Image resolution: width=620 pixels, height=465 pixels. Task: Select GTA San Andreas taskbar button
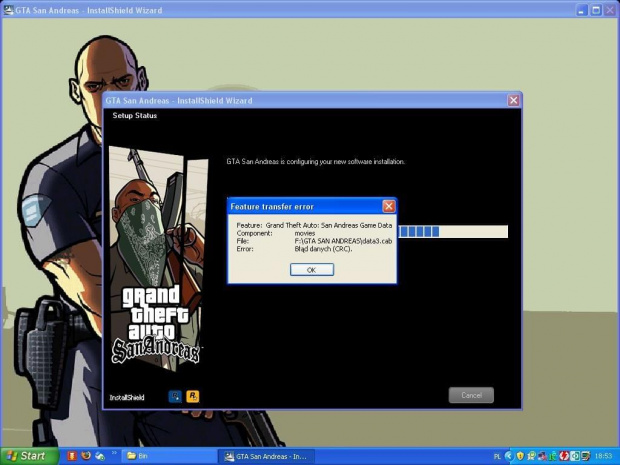point(266,456)
